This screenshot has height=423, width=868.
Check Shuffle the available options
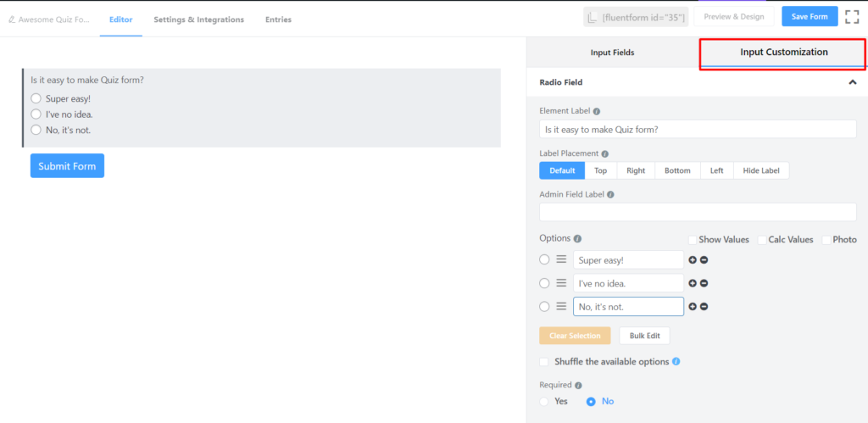[x=544, y=362]
